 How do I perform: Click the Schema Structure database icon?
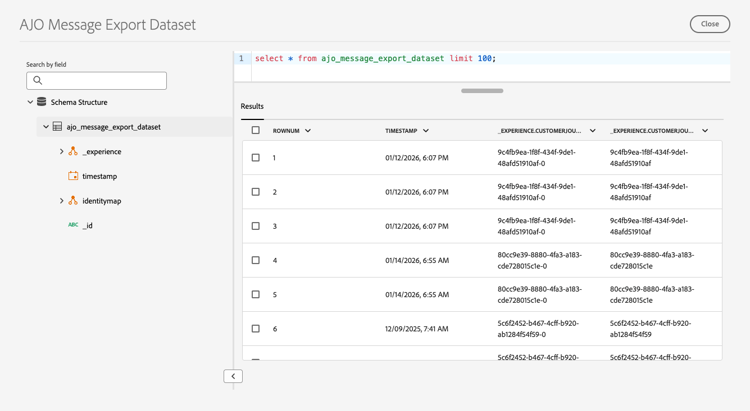[x=41, y=102]
